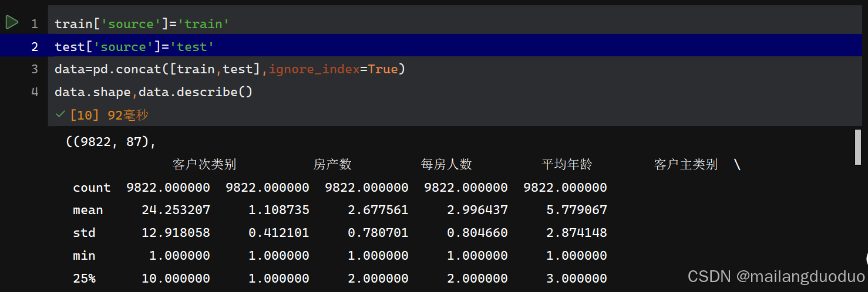This screenshot has height=292, width=868.
Task: Click the output vertical scrollbar thumb
Action: (x=858, y=147)
